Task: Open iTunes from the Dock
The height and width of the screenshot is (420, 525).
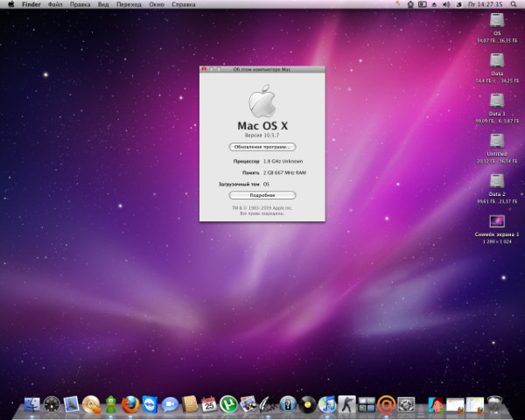Action: [327, 404]
